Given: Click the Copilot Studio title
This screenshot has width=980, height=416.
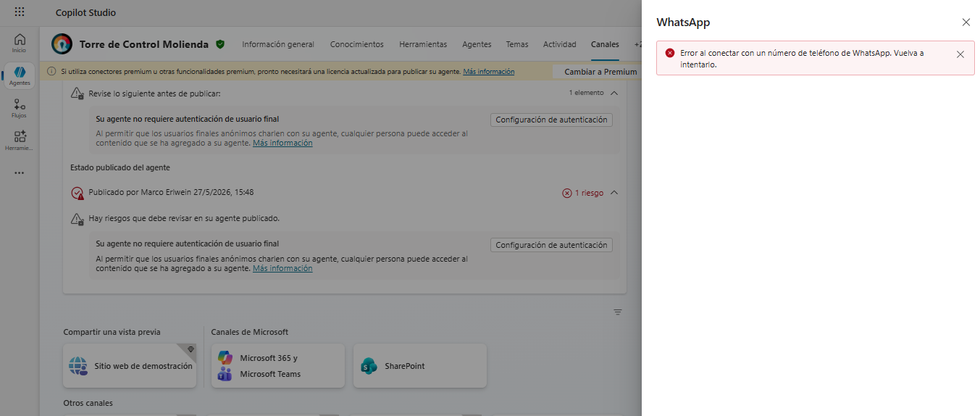Looking at the screenshot, I should pyautogui.click(x=85, y=12).
